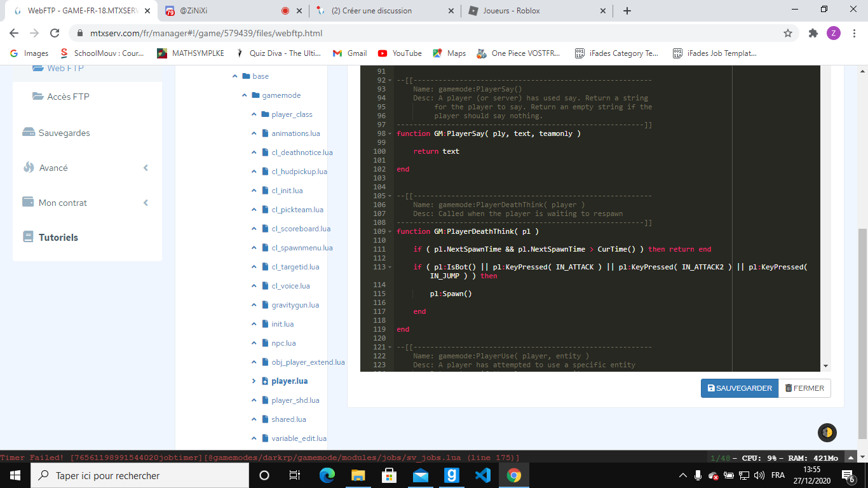868x488 pixels.
Task: Click the Windows taskbar search box
Action: coord(139,475)
